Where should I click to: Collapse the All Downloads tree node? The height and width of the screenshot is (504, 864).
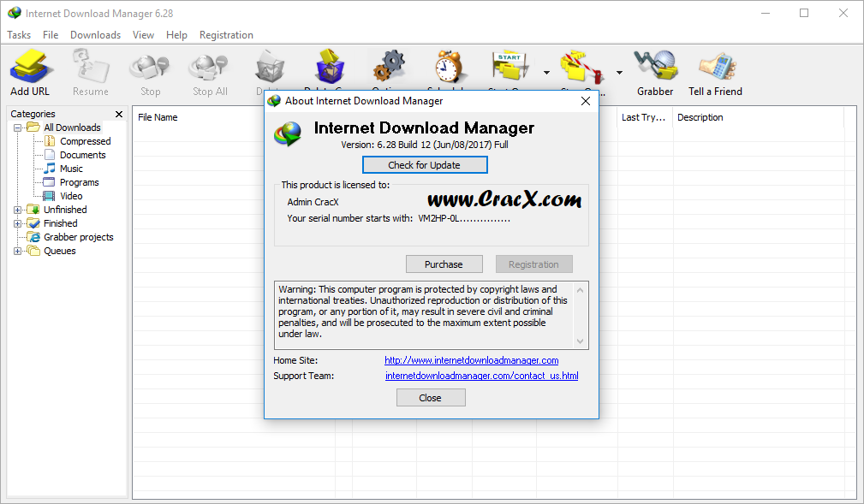point(18,127)
